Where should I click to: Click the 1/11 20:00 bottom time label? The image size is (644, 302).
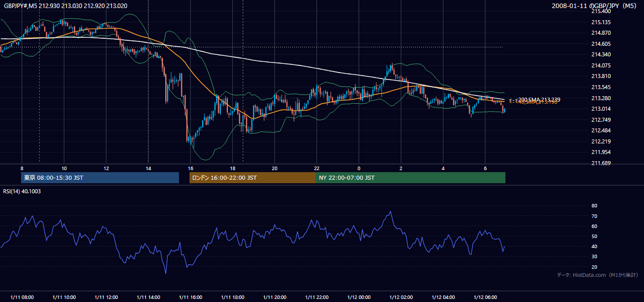coord(275,297)
